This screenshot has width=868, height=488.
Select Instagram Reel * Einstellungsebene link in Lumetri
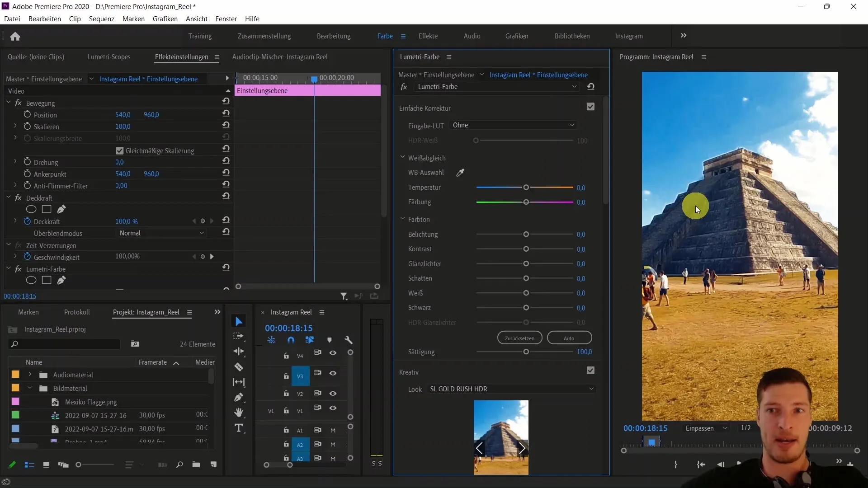coord(538,75)
